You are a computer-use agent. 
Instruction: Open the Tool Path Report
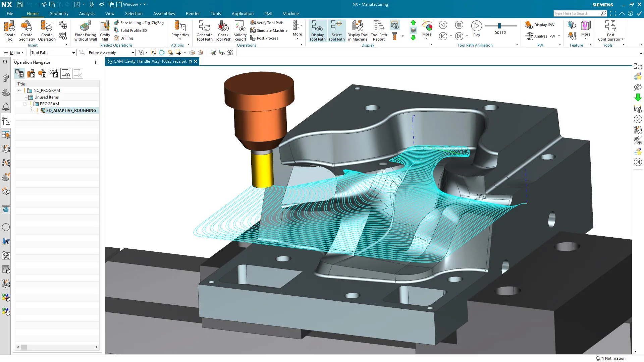[x=379, y=27]
